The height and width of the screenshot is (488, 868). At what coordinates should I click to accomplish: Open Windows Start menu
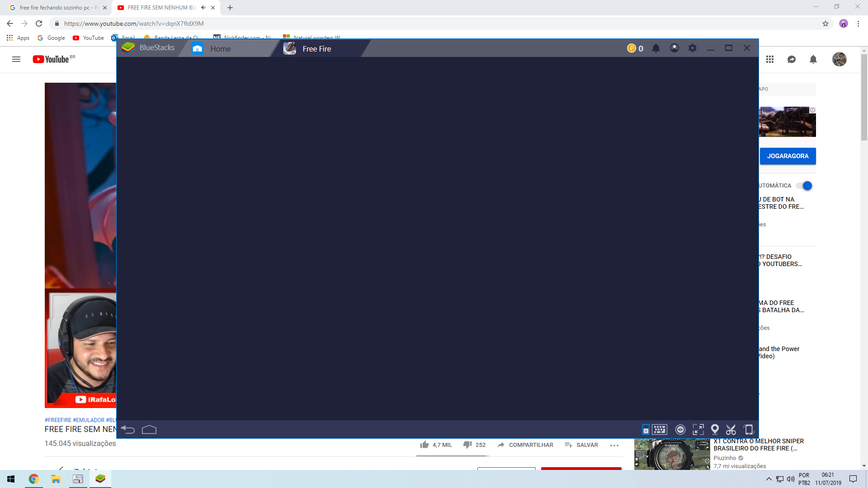pyautogui.click(x=11, y=479)
